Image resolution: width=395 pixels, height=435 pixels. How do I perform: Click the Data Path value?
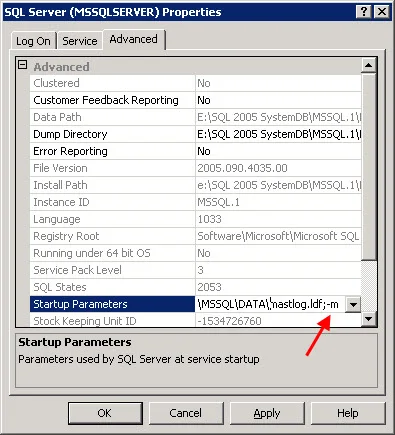pos(278,117)
